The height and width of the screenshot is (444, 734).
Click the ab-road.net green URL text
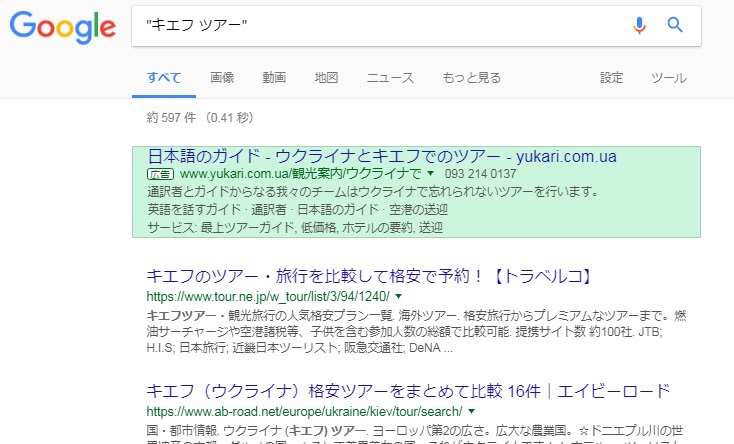pos(304,412)
